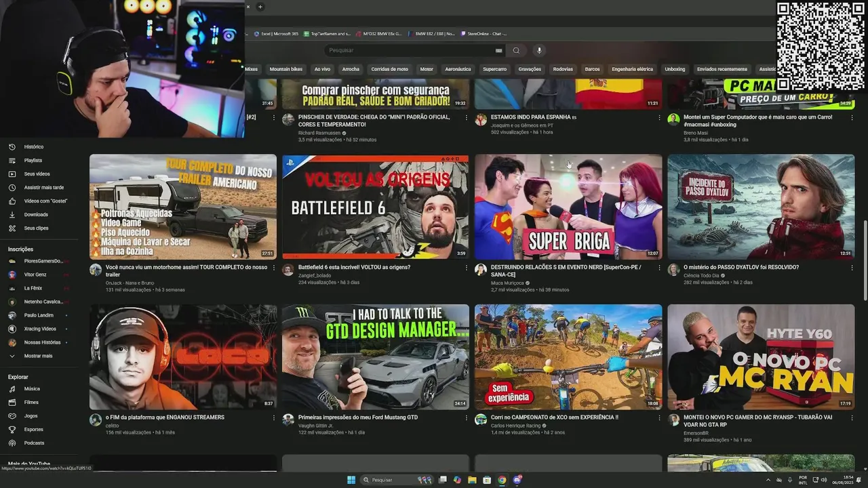Viewport: 868px width, 488px height.
Task: Open Seus vídeos in the sidebar
Action: (37, 174)
